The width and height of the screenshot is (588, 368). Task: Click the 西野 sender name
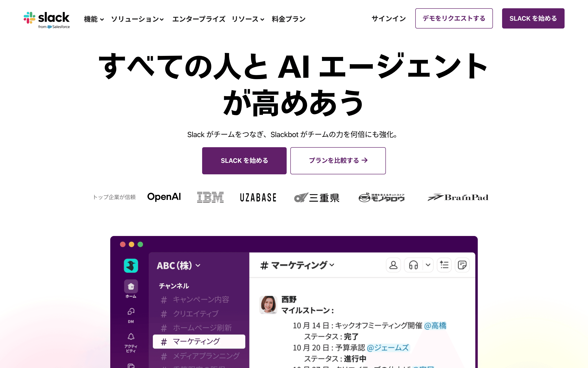pyautogui.click(x=289, y=299)
